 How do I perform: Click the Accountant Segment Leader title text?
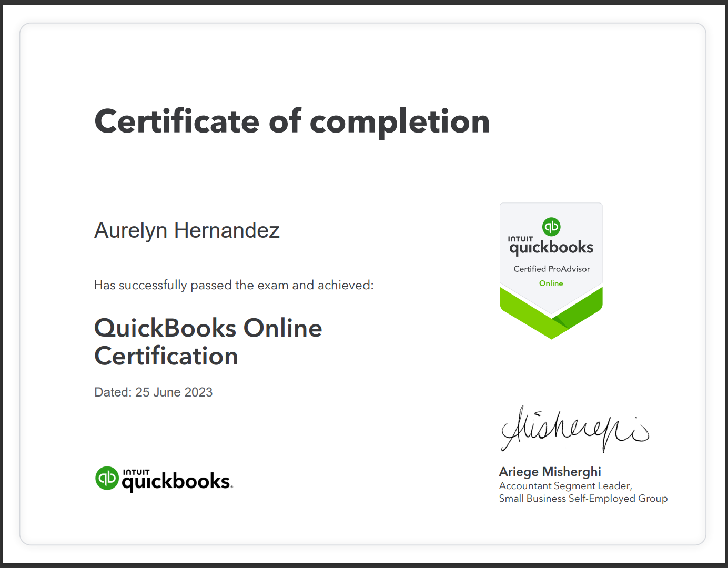pos(565,485)
